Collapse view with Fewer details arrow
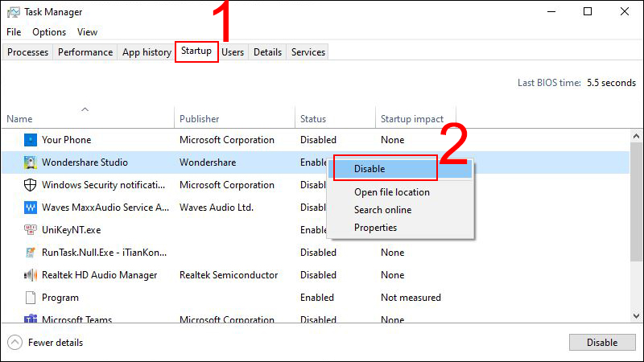This screenshot has width=644, height=362. pos(14,343)
